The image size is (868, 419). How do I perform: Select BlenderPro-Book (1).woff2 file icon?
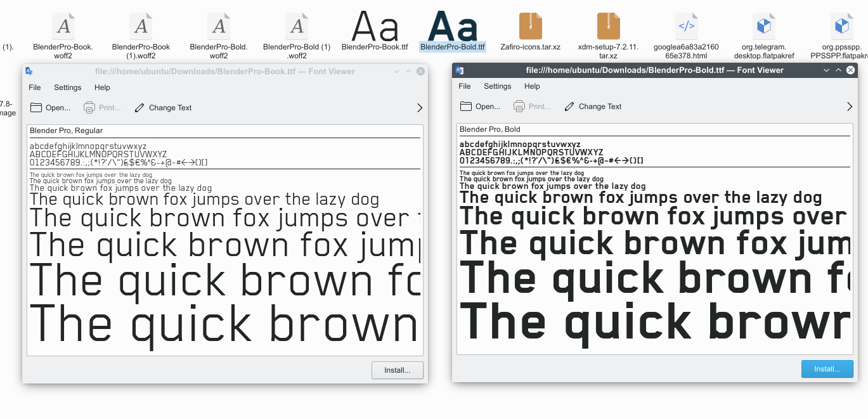coord(141,26)
